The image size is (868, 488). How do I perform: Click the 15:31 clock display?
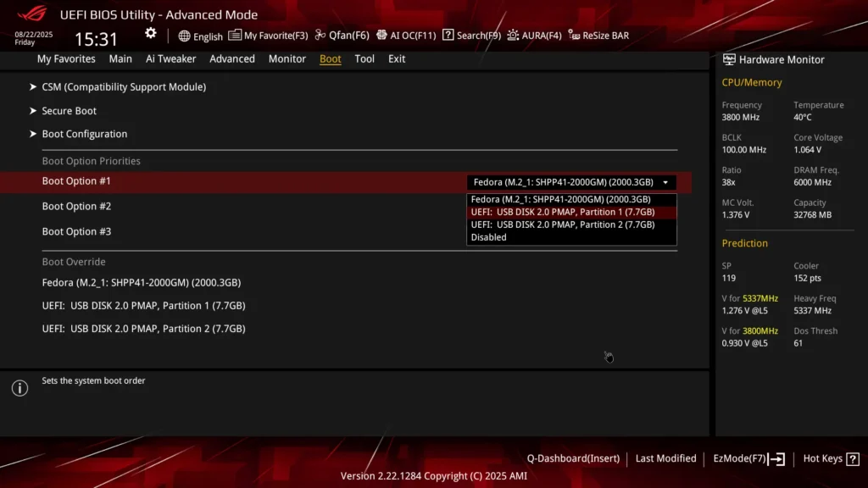(97, 39)
